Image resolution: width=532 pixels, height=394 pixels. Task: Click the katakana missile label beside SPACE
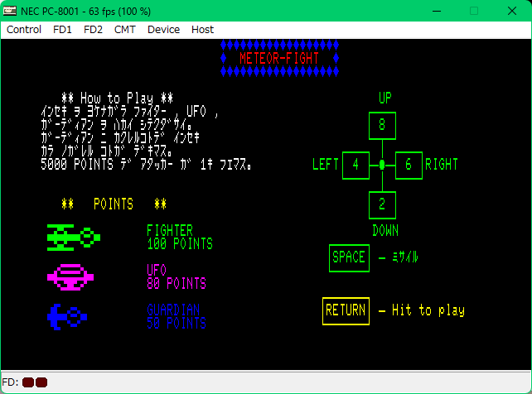(405, 257)
